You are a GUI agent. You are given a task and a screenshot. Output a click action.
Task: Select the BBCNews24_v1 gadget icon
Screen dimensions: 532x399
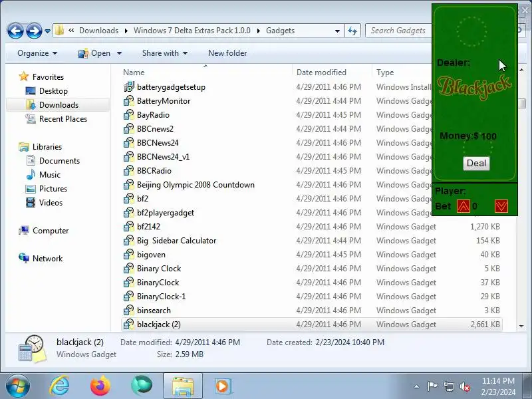click(129, 156)
